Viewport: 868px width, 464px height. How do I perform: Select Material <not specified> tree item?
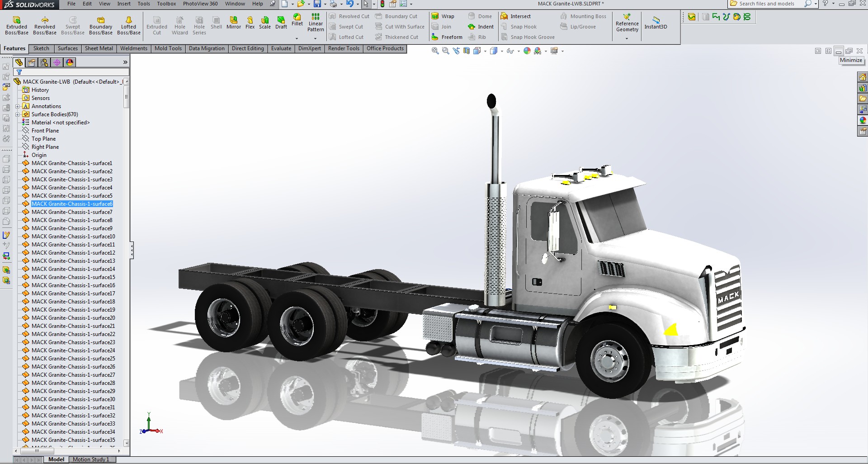coord(61,123)
